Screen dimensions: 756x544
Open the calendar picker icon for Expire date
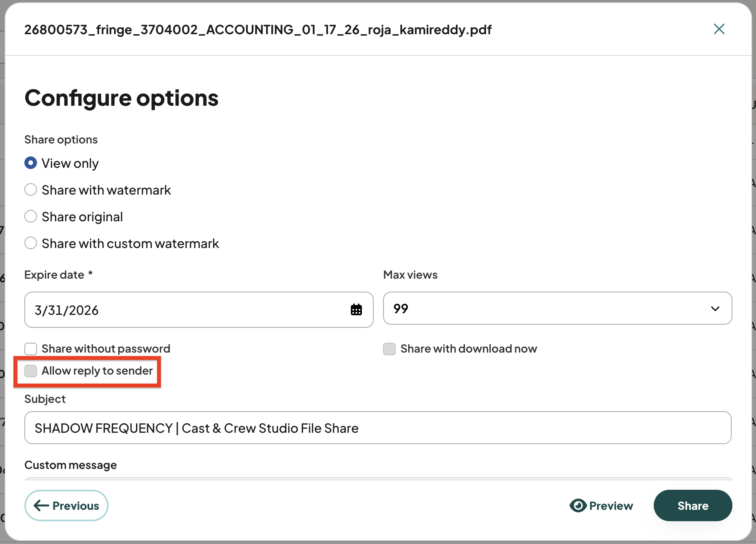click(356, 310)
